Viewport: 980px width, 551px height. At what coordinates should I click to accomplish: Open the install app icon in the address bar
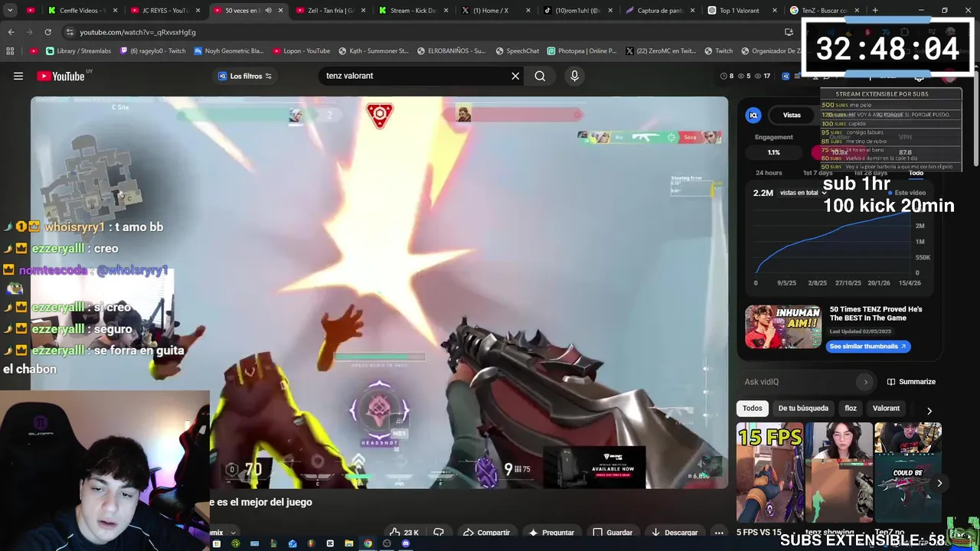pos(789,32)
